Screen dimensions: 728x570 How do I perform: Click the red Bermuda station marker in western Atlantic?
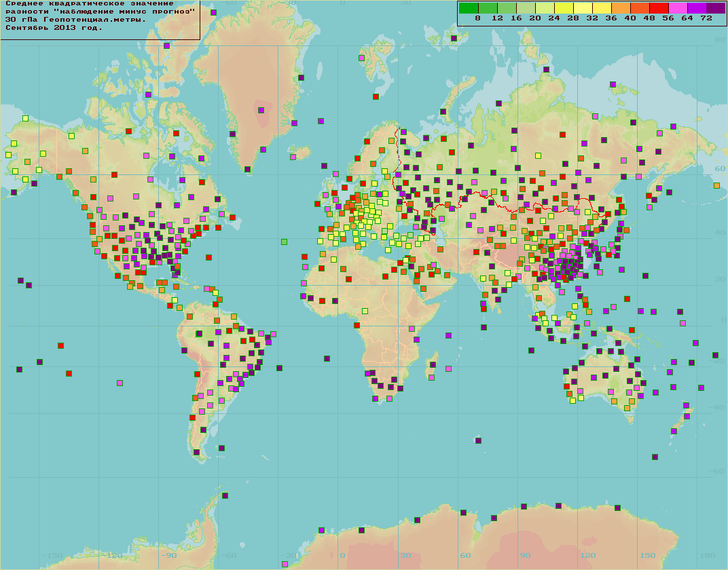click(x=209, y=257)
